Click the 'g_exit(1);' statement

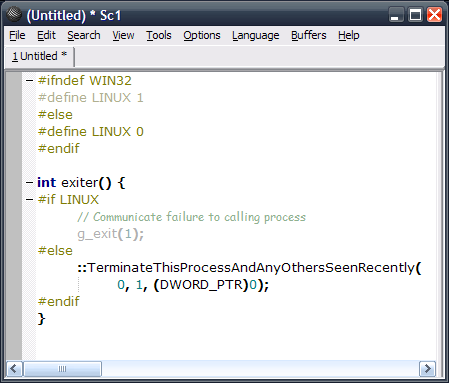click(x=110, y=234)
